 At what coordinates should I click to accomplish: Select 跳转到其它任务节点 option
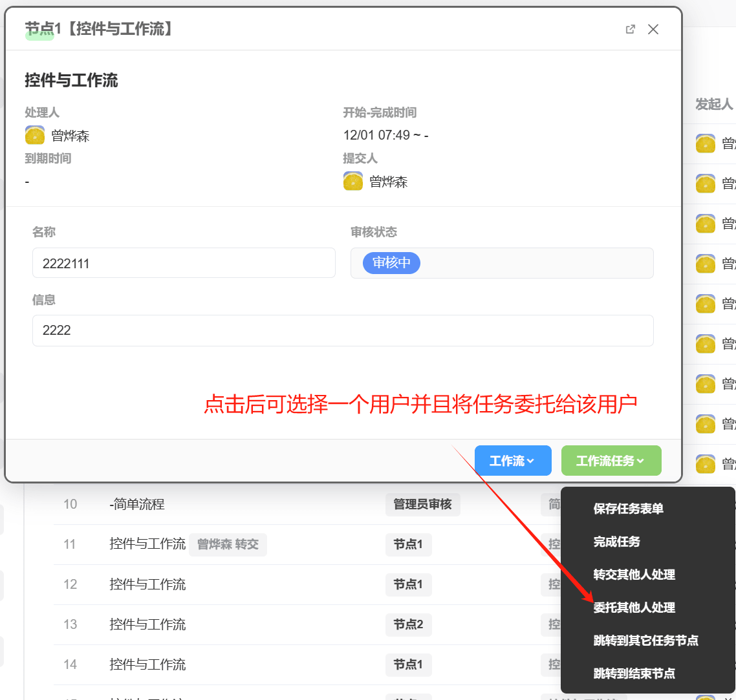tap(645, 641)
